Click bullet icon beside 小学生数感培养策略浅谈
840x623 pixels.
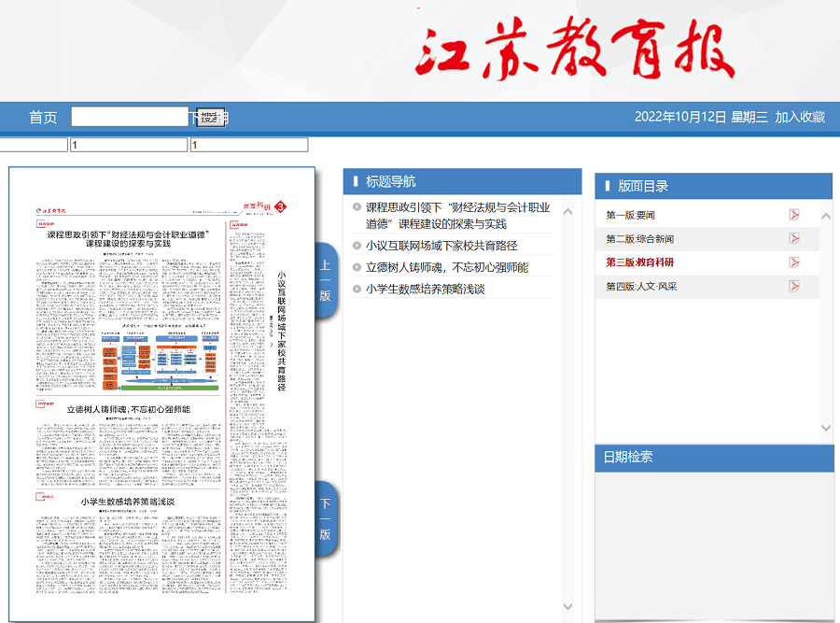click(x=357, y=289)
